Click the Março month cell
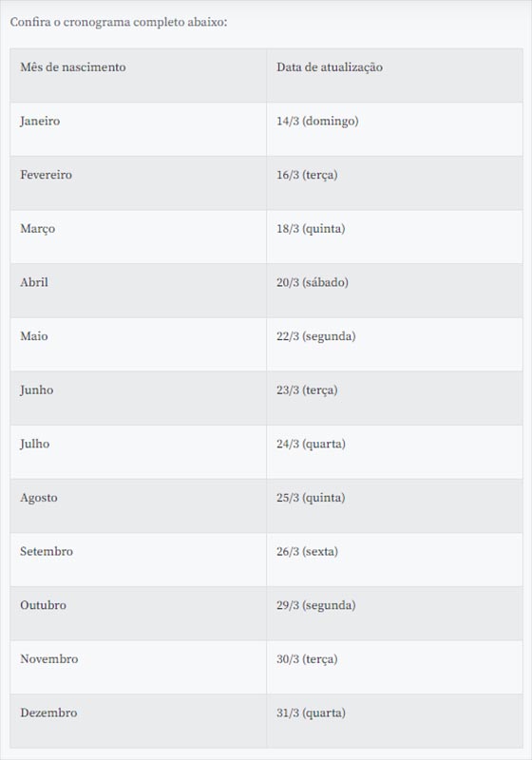The height and width of the screenshot is (760, 532). tap(138, 237)
